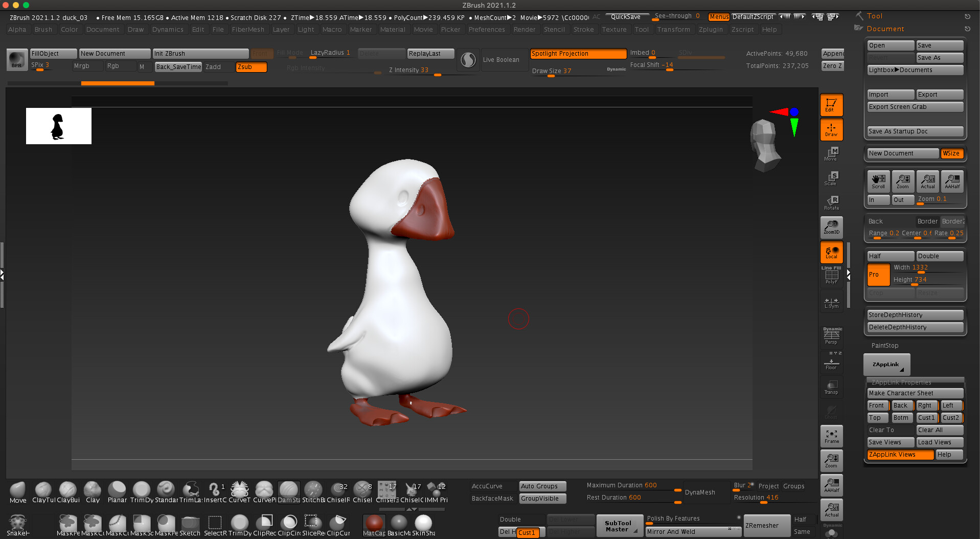Toggle Zsub sculpting mode
Image resolution: width=980 pixels, height=539 pixels.
[x=251, y=66]
